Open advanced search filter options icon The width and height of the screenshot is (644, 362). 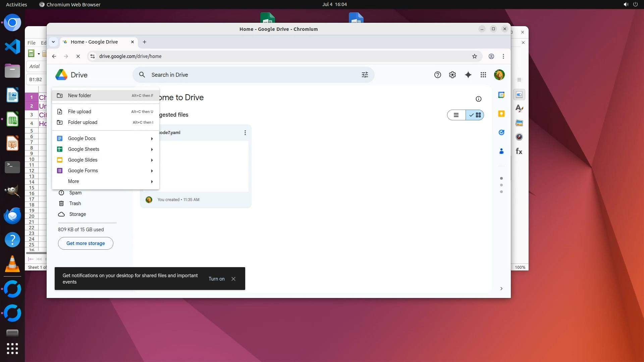point(365,75)
